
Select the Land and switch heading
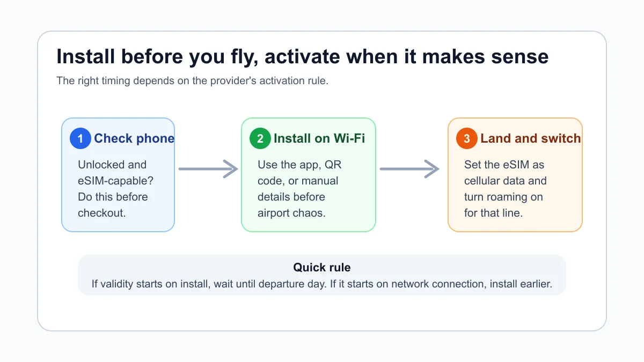(531, 138)
